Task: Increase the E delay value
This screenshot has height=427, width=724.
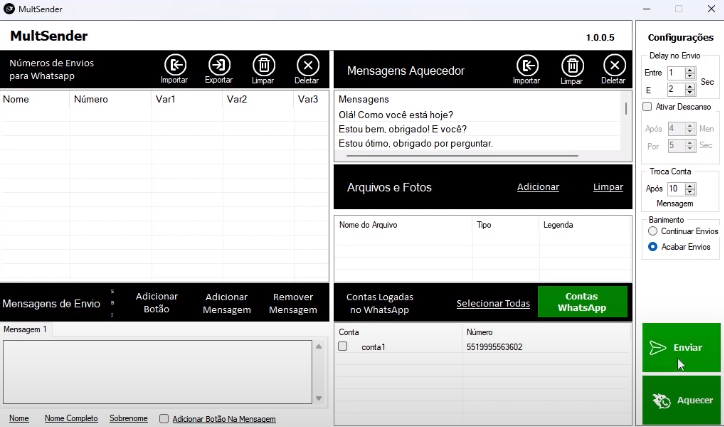Action: coord(690,87)
